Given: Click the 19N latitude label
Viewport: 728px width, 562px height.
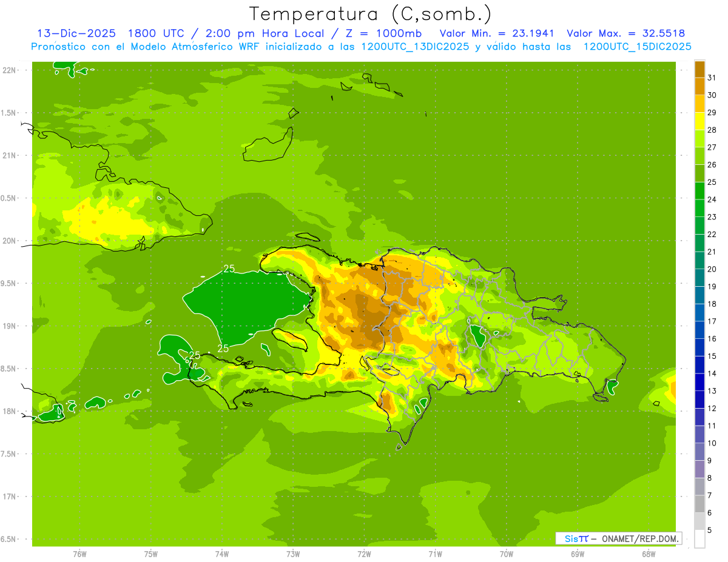Looking at the screenshot, I should 9,326.
